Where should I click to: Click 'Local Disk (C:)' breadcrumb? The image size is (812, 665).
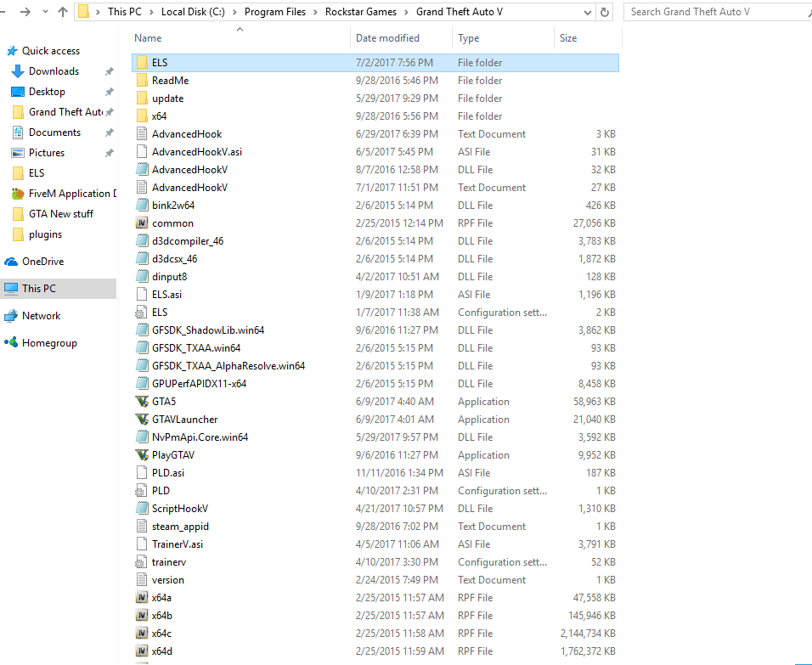coord(193,12)
